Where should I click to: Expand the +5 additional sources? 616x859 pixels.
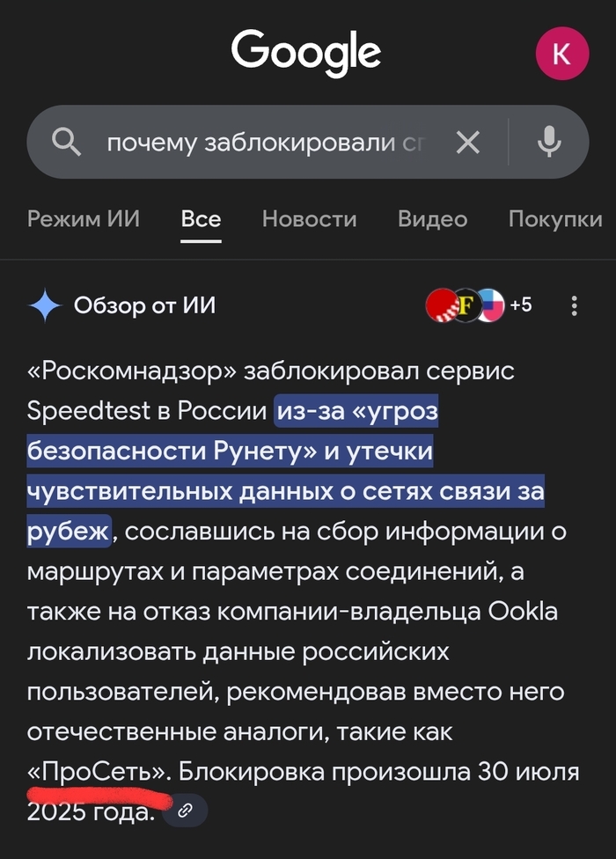click(x=520, y=305)
